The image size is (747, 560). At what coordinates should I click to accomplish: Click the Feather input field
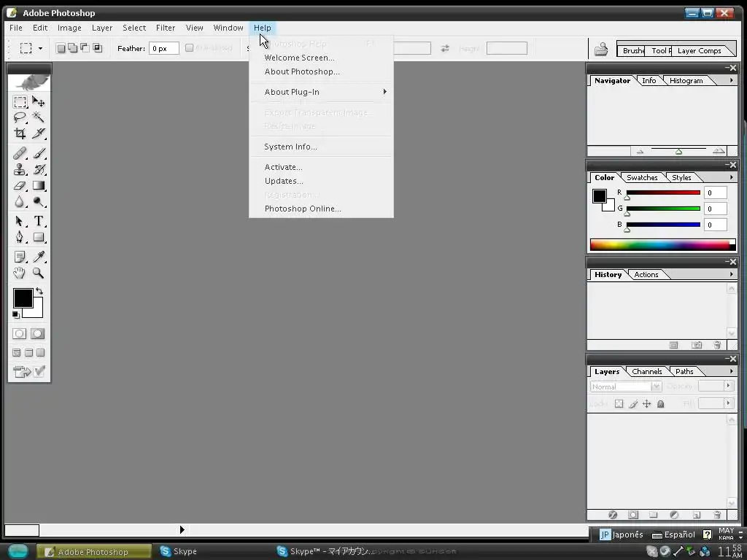point(164,48)
